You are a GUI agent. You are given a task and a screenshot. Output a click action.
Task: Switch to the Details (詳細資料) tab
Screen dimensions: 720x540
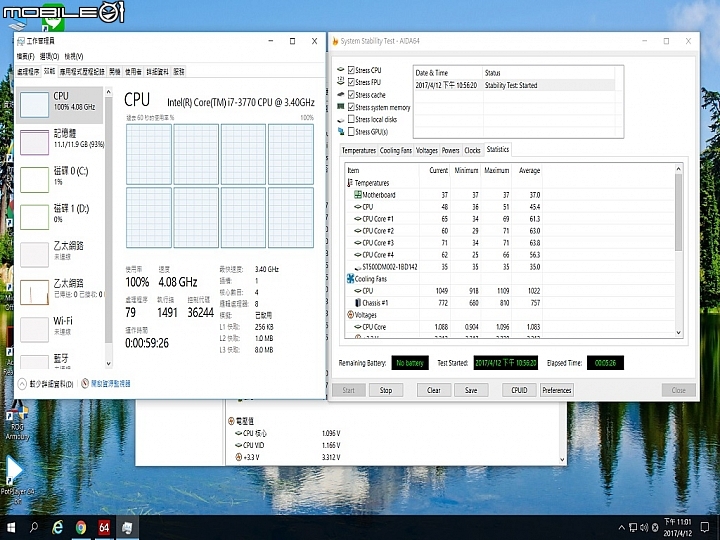(158, 72)
